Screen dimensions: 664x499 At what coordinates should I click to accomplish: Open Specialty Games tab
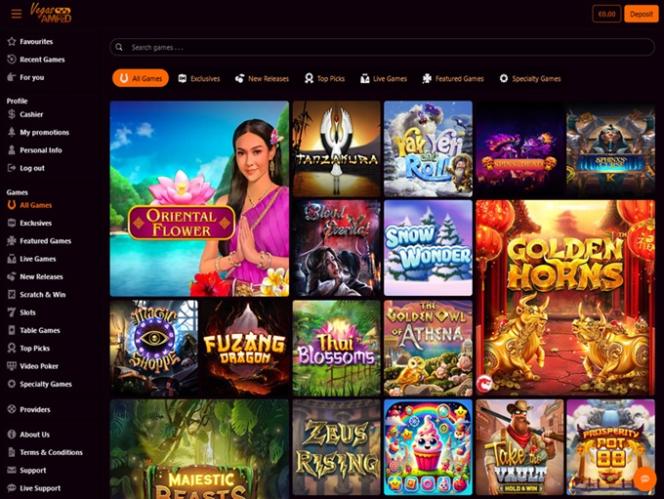530,78
